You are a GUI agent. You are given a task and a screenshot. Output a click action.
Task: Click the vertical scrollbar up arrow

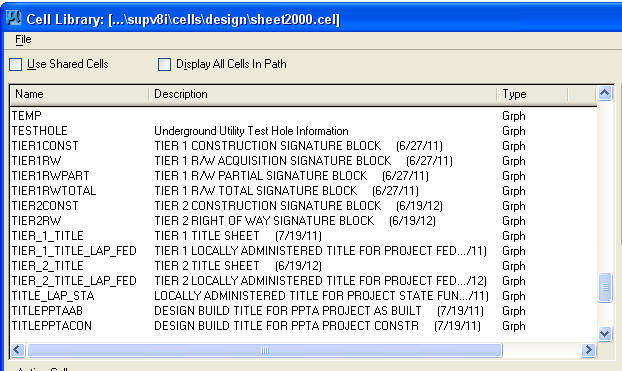[x=605, y=94]
